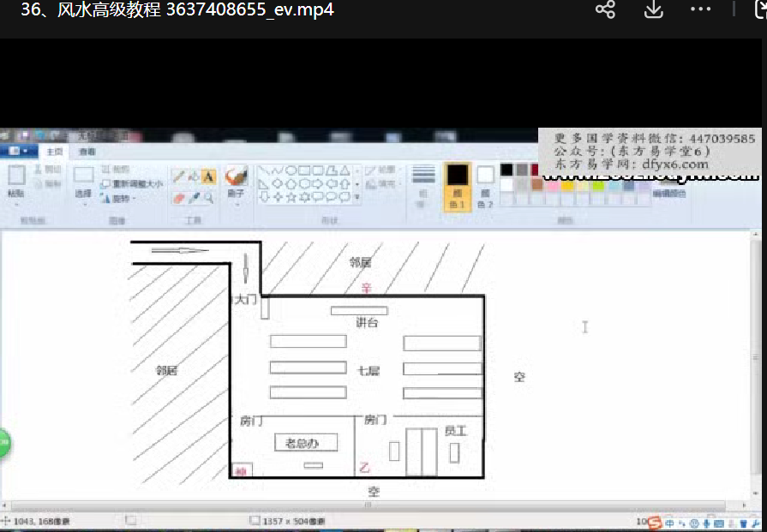This screenshot has width=767, height=532.
Task: Click the Resize (重新调整大小) button
Action: [131, 183]
